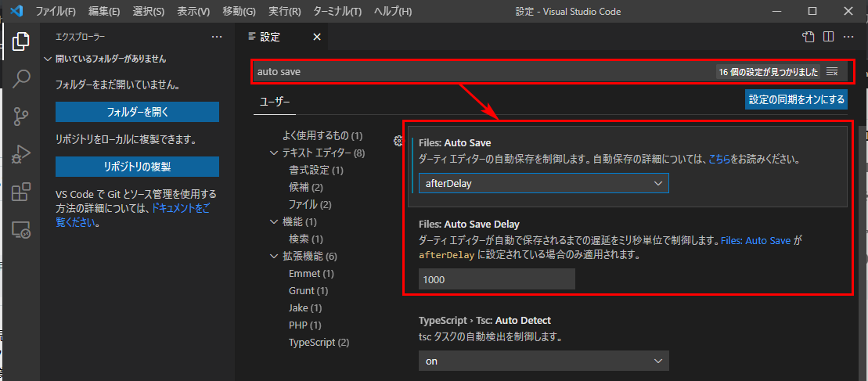
Task: Open the Explorer view in activity bar
Action: click(20, 41)
